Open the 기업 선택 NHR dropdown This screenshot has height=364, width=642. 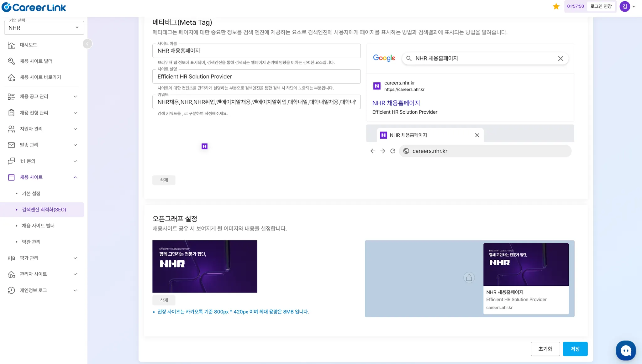pyautogui.click(x=44, y=28)
